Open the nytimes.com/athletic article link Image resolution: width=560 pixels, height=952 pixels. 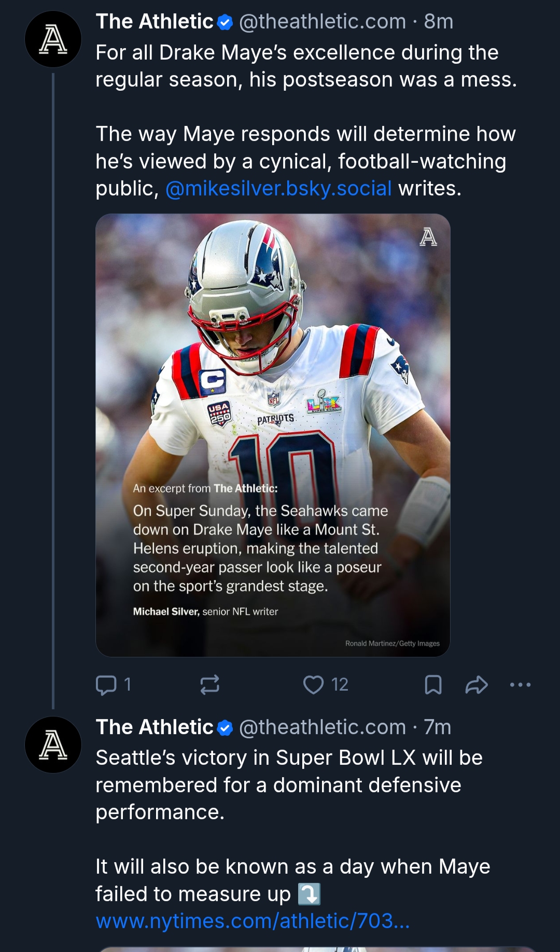point(253,921)
